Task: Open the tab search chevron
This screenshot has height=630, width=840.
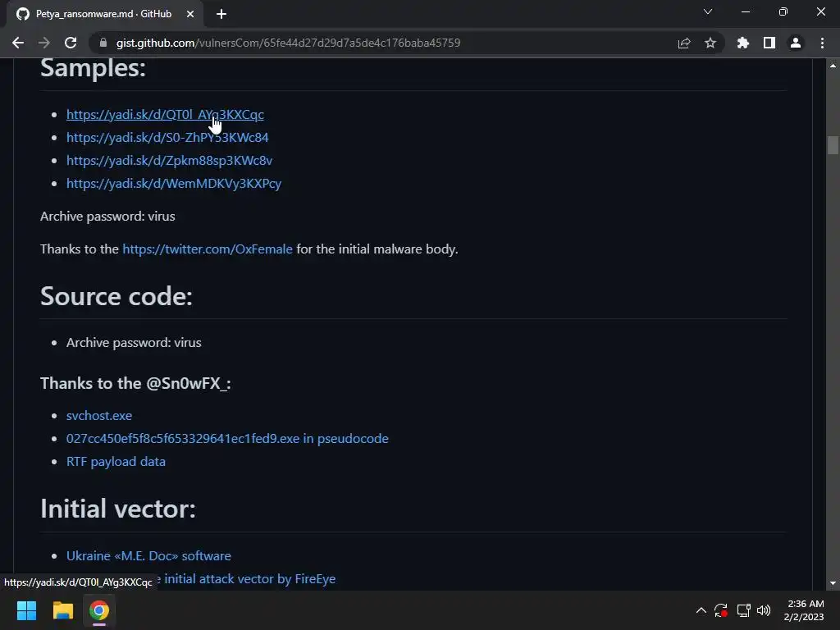Action: [708, 11]
